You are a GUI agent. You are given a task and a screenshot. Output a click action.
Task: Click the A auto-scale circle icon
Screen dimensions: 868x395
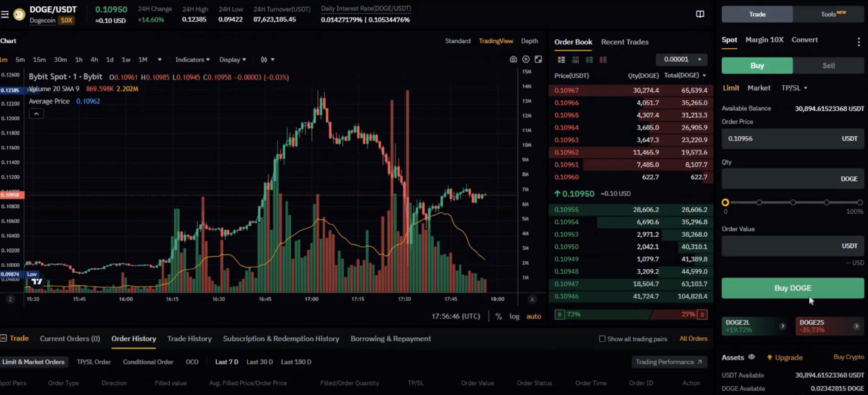click(532, 299)
